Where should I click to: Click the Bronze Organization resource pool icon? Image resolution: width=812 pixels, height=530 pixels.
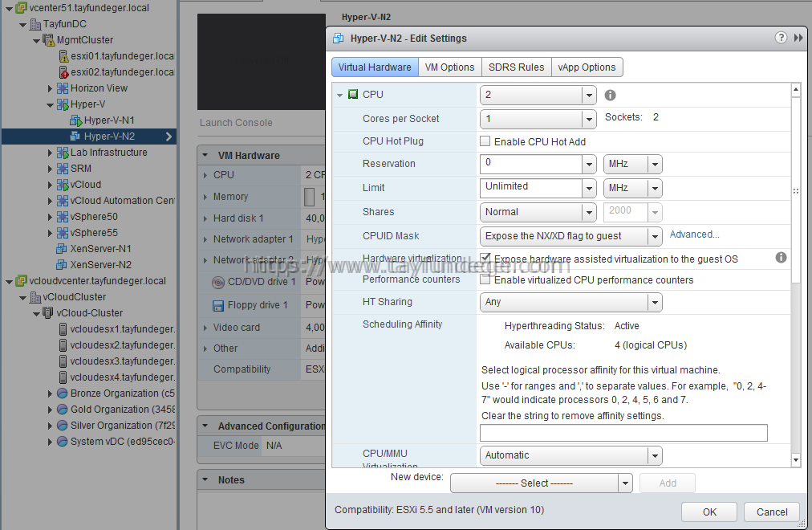pos(62,393)
